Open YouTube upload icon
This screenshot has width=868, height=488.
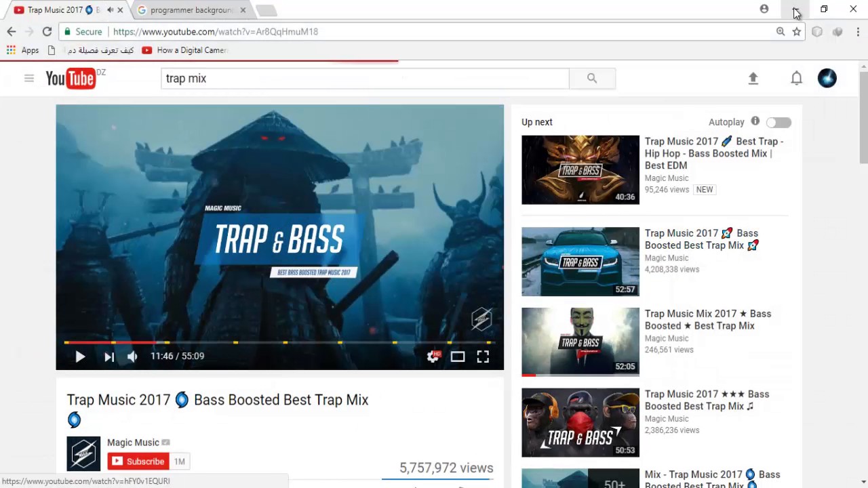[x=753, y=79]
